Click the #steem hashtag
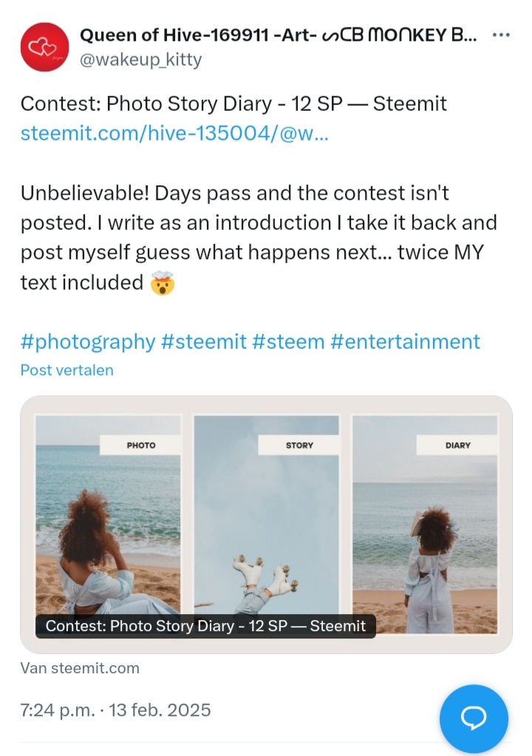The image size is (532, 756). [x=288, y=342]
